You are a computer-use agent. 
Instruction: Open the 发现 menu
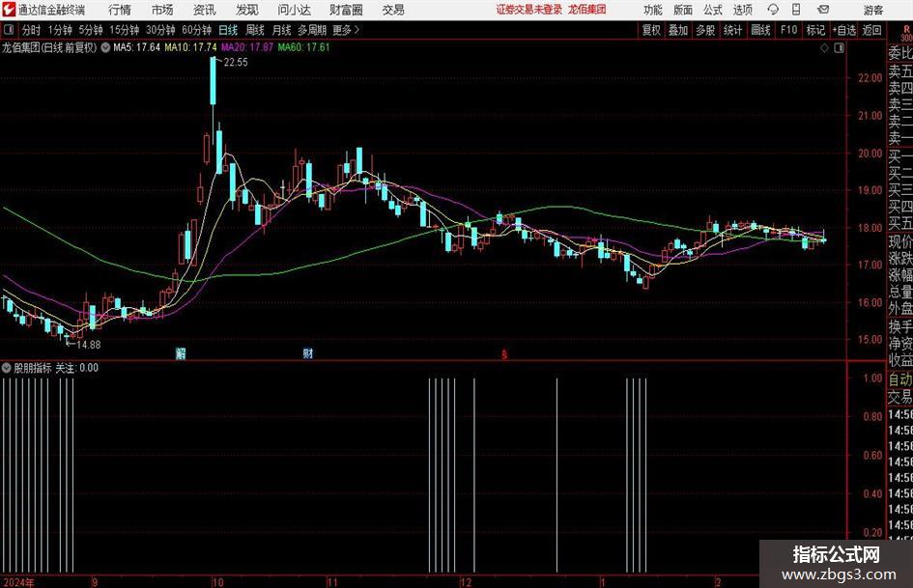point(247,10)
